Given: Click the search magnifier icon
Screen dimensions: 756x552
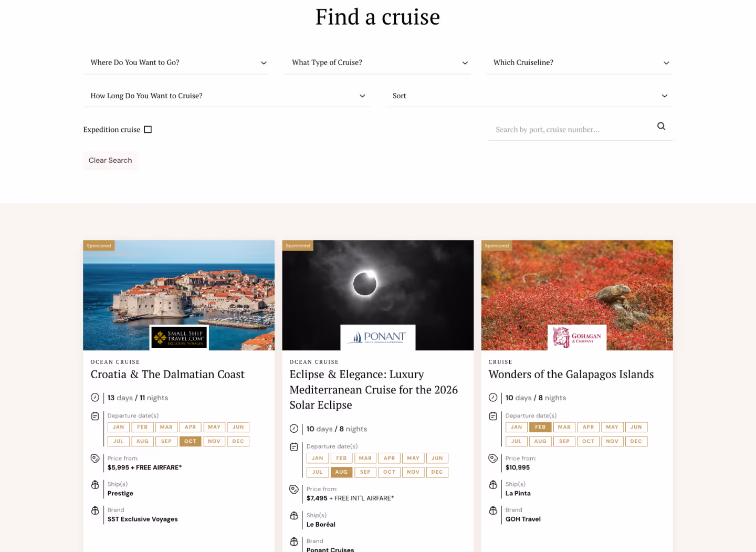Looking at the screenshot, I should [x=661, y=126].
